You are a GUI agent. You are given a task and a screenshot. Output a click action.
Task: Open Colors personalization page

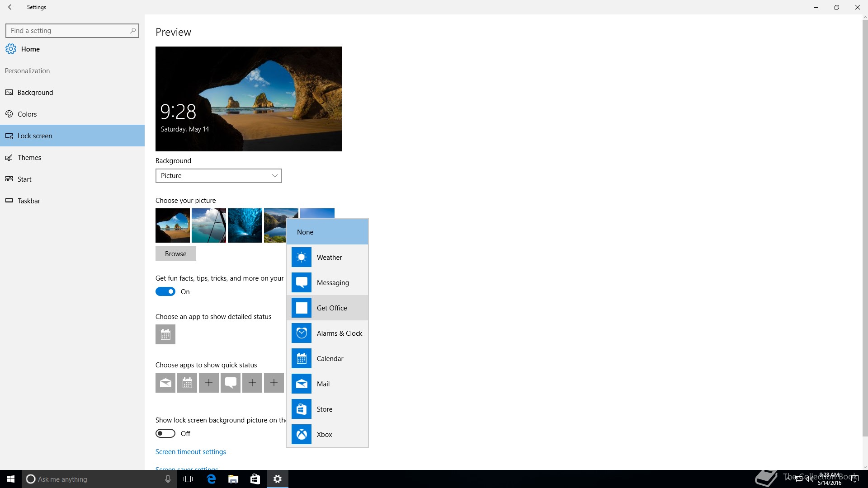72,114
